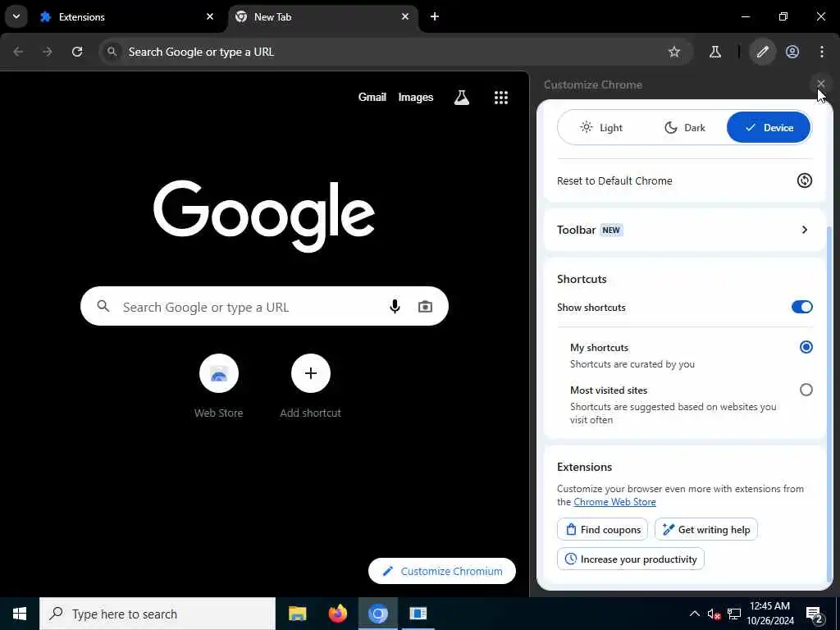Open the network tray icon

(734, 614)
